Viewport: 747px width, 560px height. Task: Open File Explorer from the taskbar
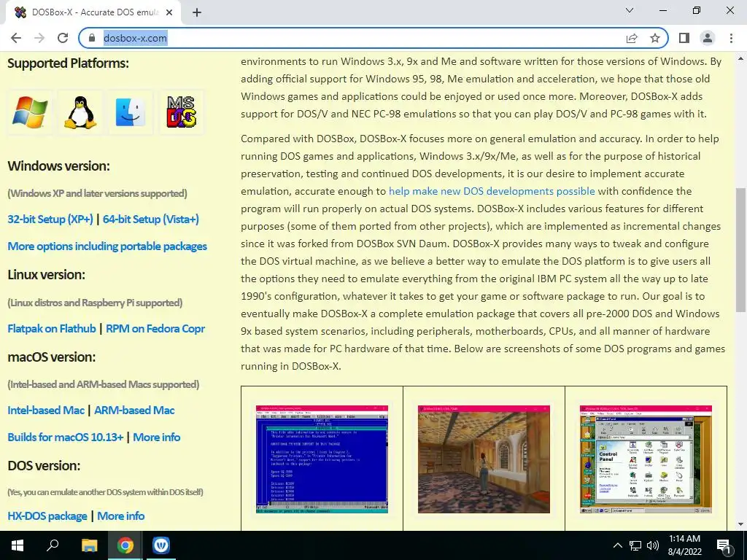[89, 545]
